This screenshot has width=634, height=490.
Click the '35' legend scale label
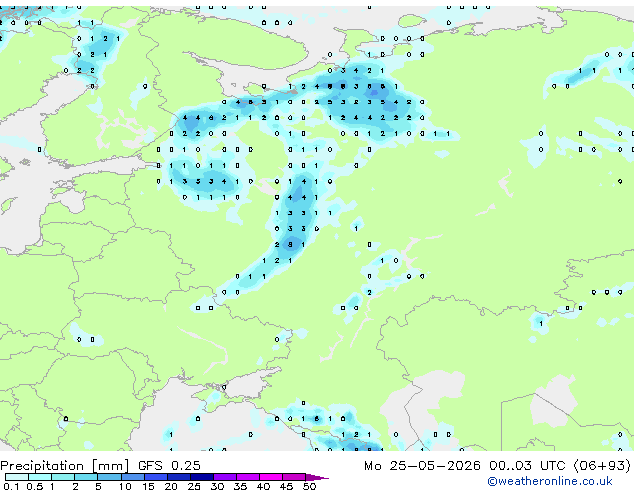pyautogui.click(x=240, y=486)
